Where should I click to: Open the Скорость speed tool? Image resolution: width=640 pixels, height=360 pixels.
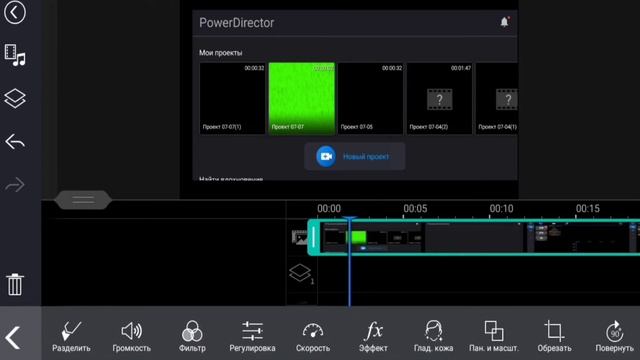point(313,336)
